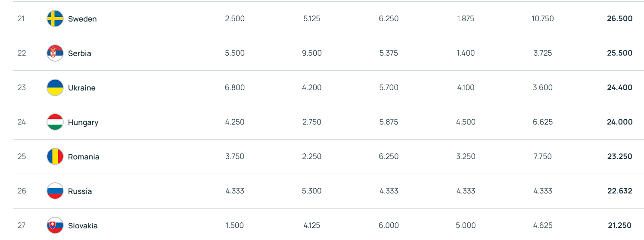Click Sweden's total score 26.500
This screenshot has height=240, width=644.
pyautogui.click(x=619, y=19)
